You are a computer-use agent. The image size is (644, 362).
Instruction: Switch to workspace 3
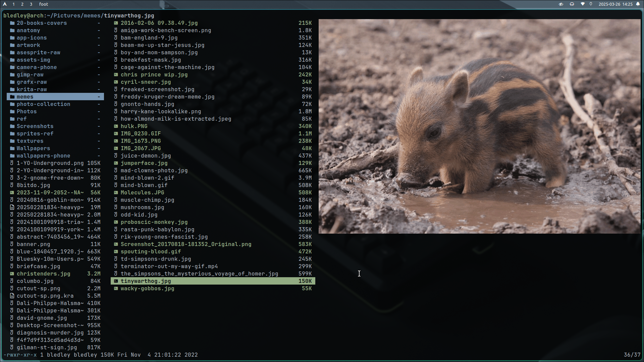[31, 4]
